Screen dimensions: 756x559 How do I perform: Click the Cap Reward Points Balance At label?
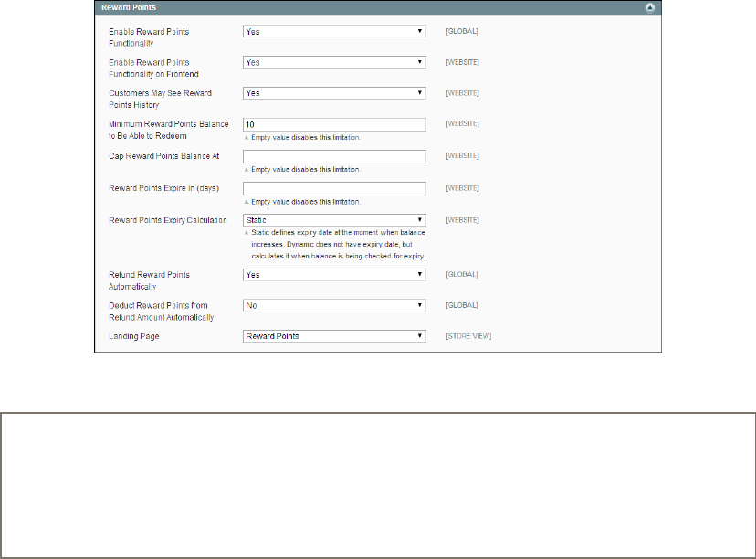pos(164,156)
